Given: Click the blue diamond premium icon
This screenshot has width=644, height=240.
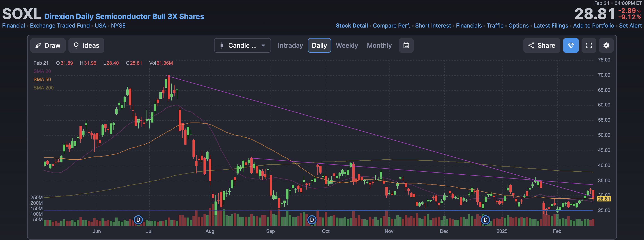Looking at the screenshot, I should pyautogui.click(x=571, y=45).
